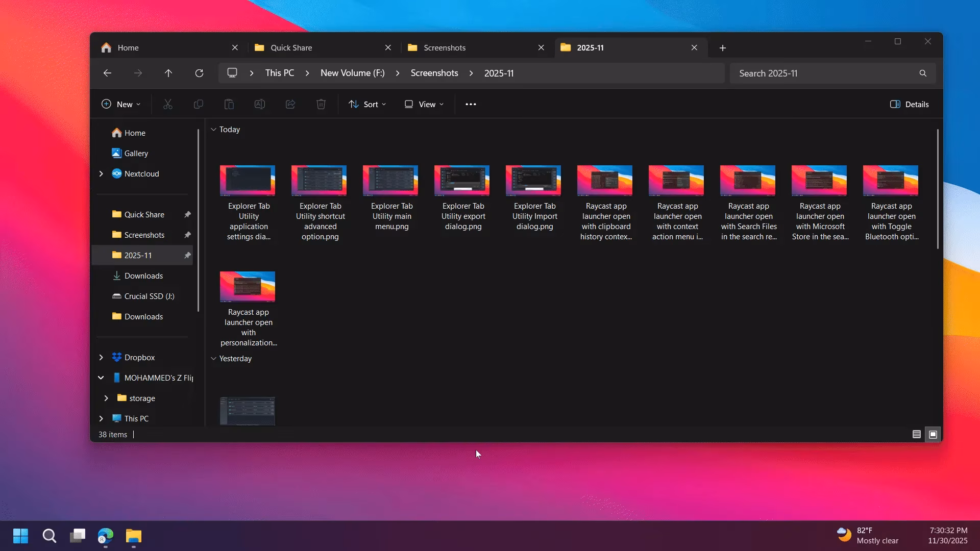Select Explorer Tab Utility shortcut advanced option.png
980x551 pixels.
coord(320,203)
